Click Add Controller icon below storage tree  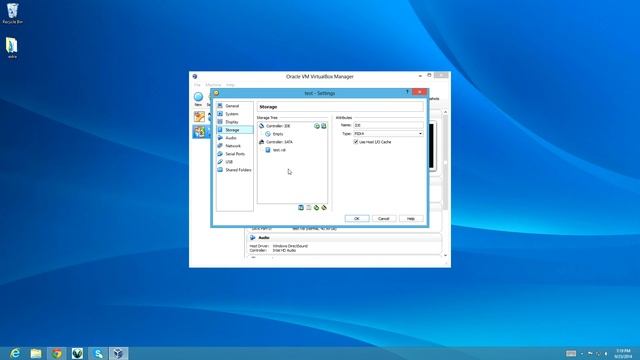[x=301, y=208]
